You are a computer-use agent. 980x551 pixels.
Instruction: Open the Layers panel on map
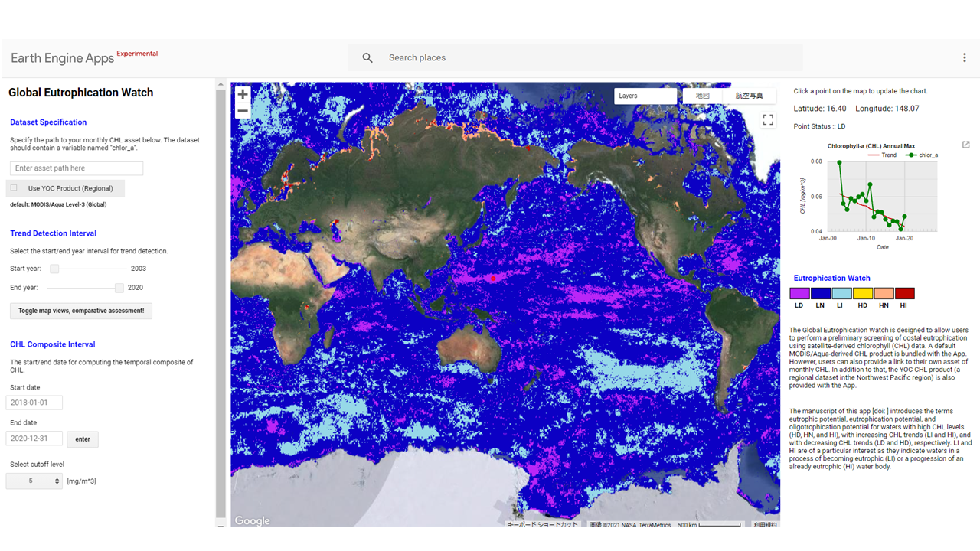point(645,96)
